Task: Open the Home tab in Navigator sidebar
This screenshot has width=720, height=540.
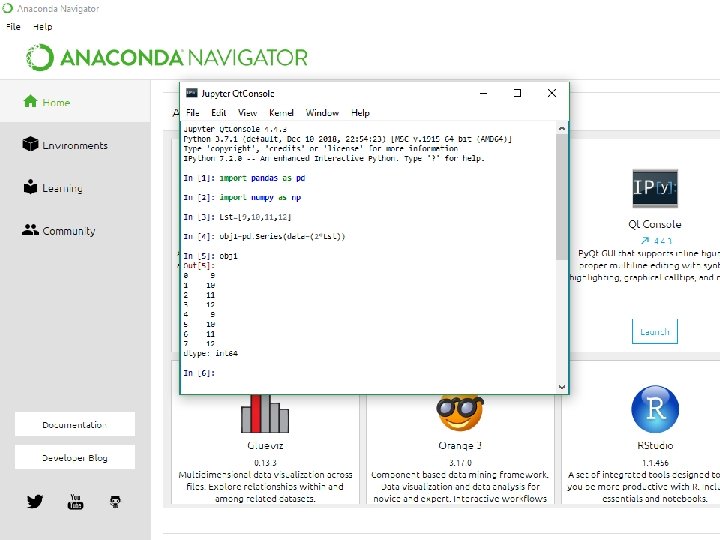Action: coord(75,101)
